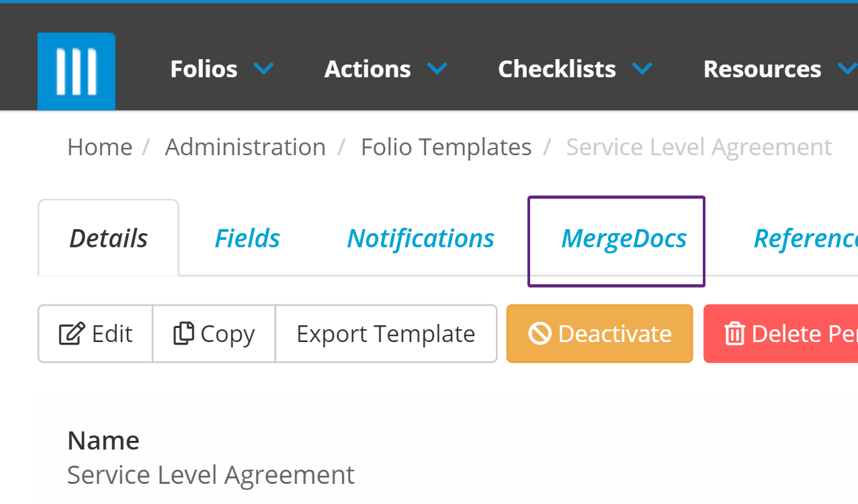
Task: Select the Details tab
Action: tap(109, 239)
